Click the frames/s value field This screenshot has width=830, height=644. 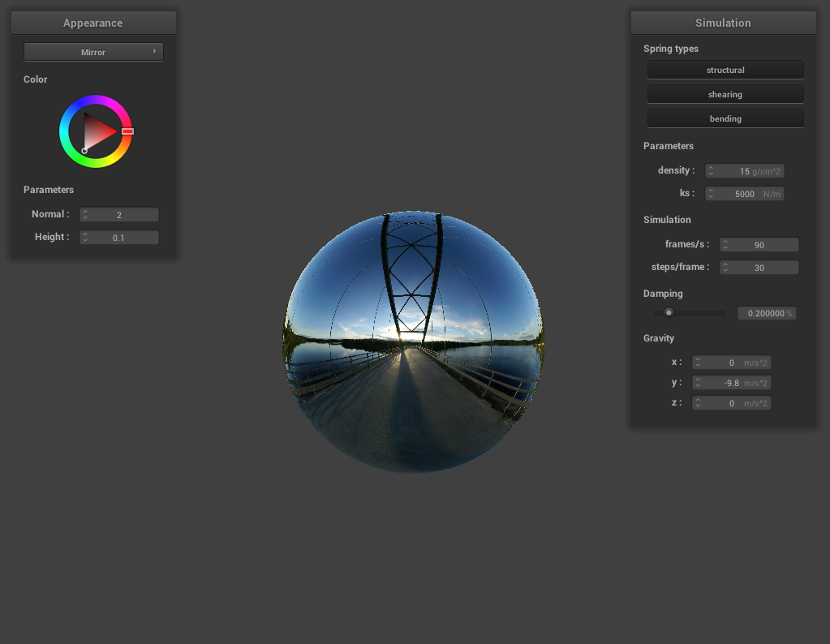759,244
